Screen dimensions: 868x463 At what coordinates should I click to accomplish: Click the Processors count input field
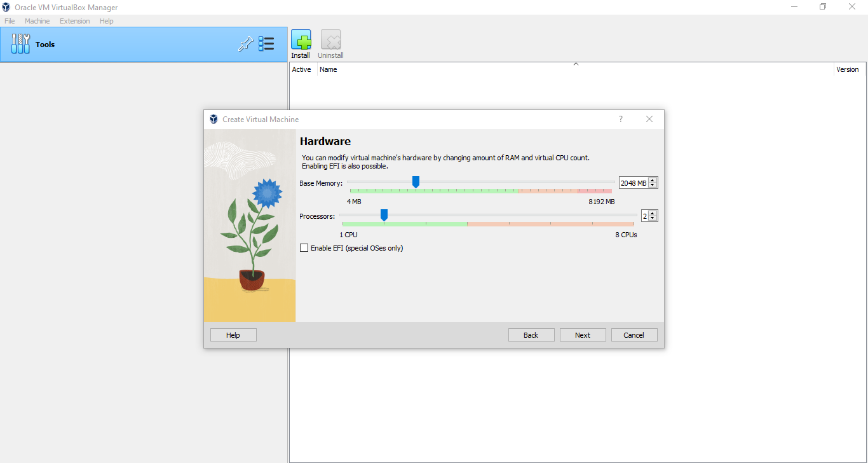coord(644,216)
